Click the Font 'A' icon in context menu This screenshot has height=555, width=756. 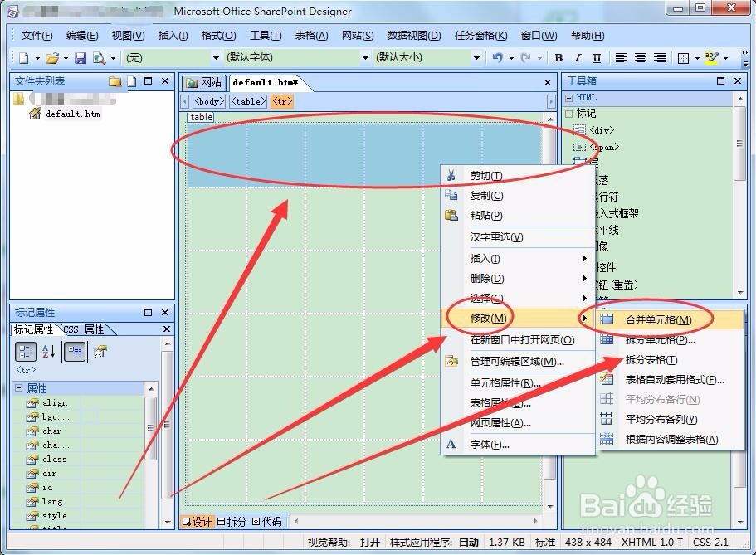tap(451, 444)
